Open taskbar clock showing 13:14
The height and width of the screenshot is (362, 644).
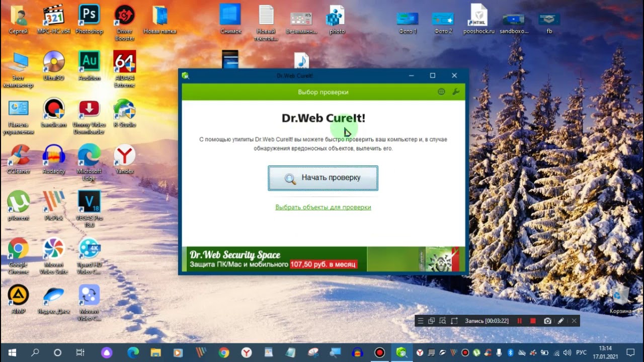coord(605,353)
